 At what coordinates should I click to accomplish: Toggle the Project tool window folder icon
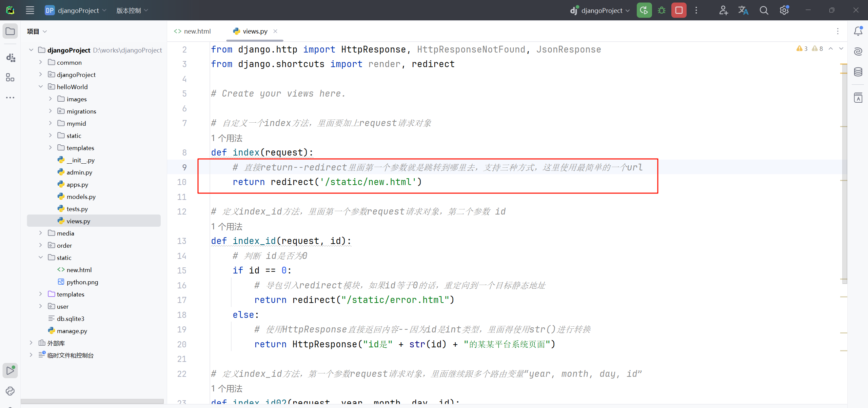(10, 31)
